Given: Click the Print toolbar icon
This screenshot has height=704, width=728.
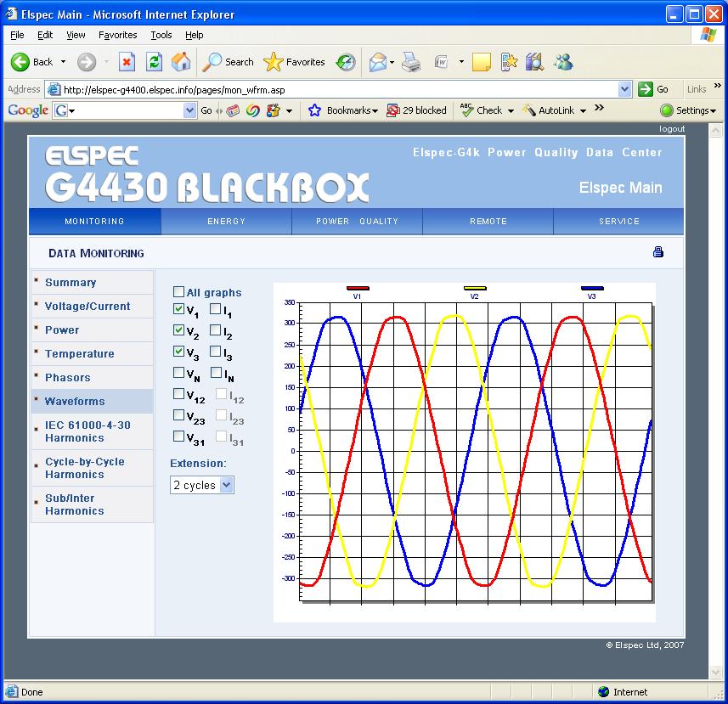Looking at the screenshot, I should click(x=411, y=62).
